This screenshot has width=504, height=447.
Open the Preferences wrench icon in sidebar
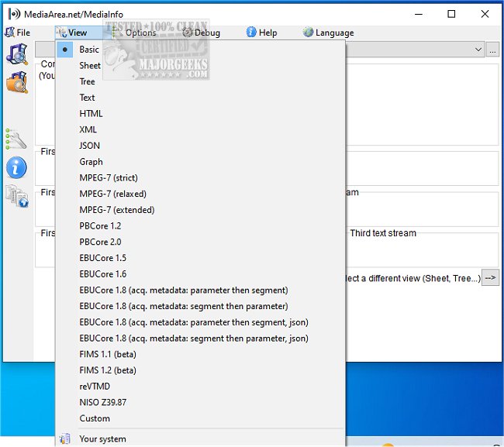[x=16, y=139]
